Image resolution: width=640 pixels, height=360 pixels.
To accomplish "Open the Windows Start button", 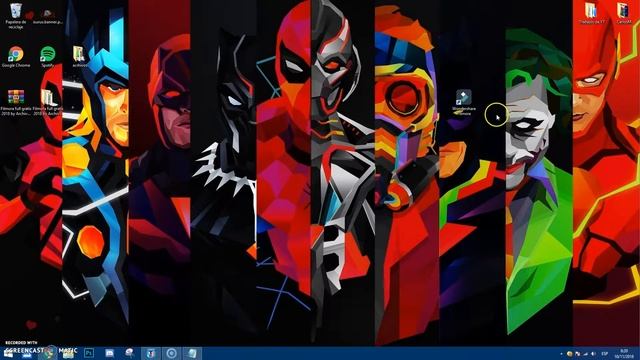I will click(8, 353).
